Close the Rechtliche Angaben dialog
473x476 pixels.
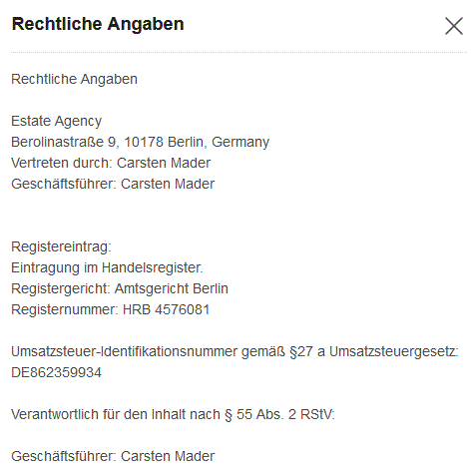coord(454,26)
